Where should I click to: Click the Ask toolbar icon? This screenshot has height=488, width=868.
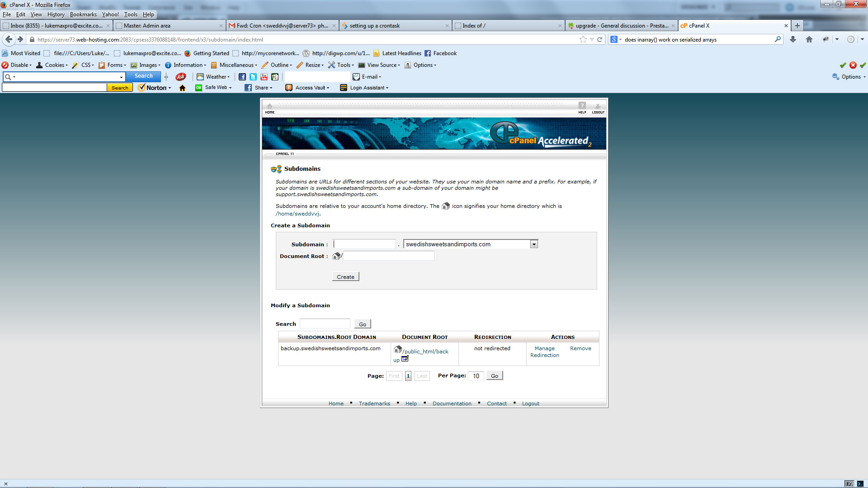(x=181, y=77)
